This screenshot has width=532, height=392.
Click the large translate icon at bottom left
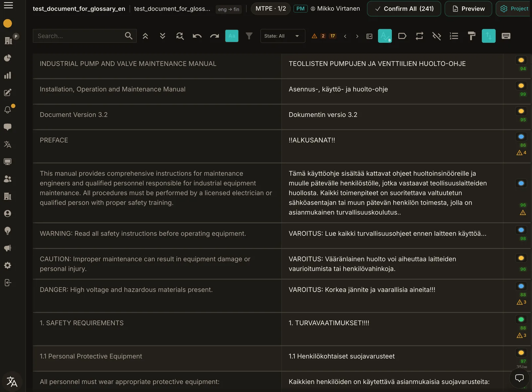click(x=12, y=381)
